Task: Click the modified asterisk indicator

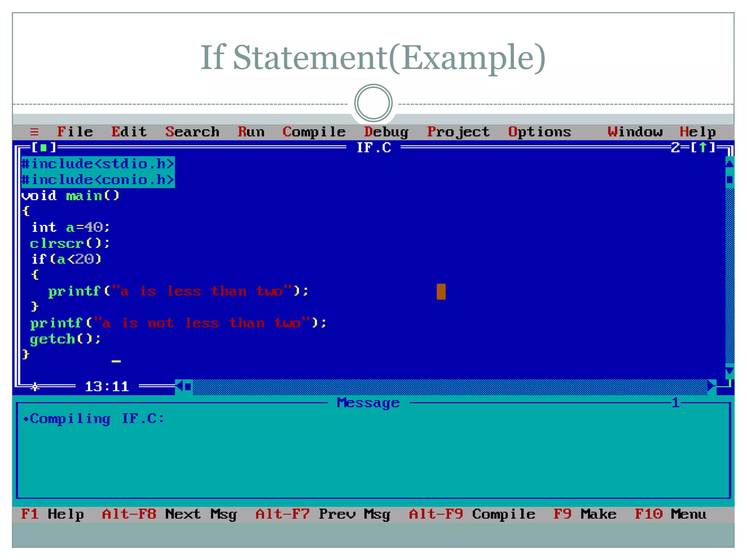Action: [x=35, y=386]
